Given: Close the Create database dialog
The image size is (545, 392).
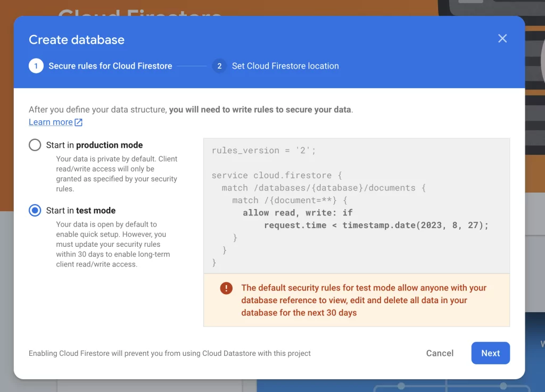Looking at the screenshot, I should tap(502, 38).
